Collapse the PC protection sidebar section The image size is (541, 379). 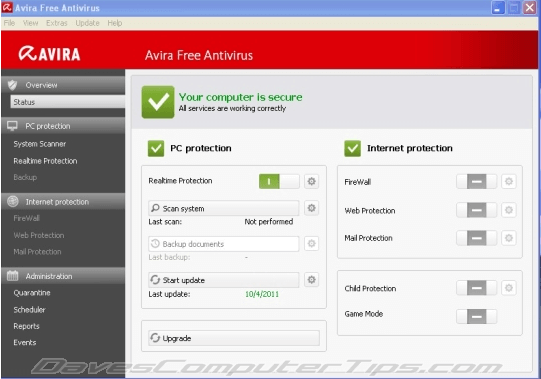(63, 126)
